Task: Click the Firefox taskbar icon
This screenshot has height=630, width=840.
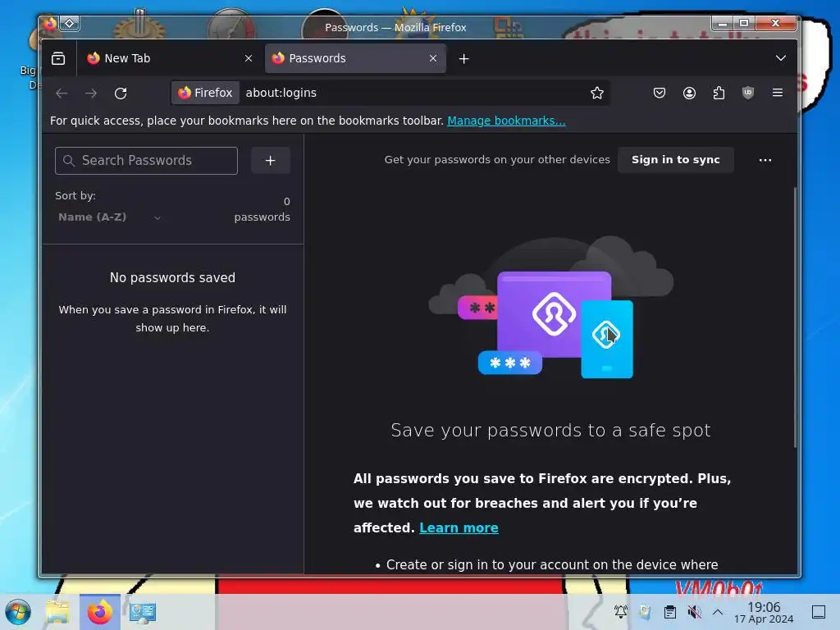Action: 99,612
